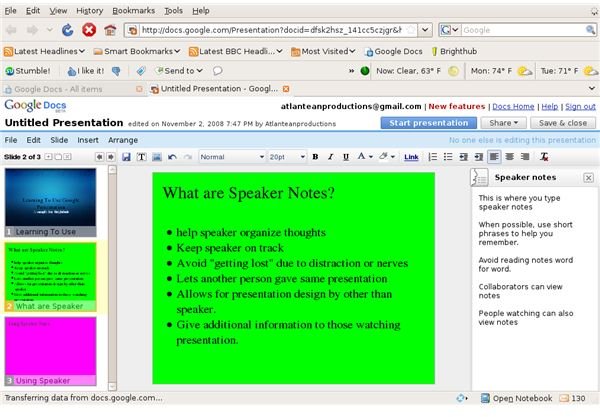600x417 pixels.
Task: Expand Smart Bookmarks folder
Action: point(137,51)
